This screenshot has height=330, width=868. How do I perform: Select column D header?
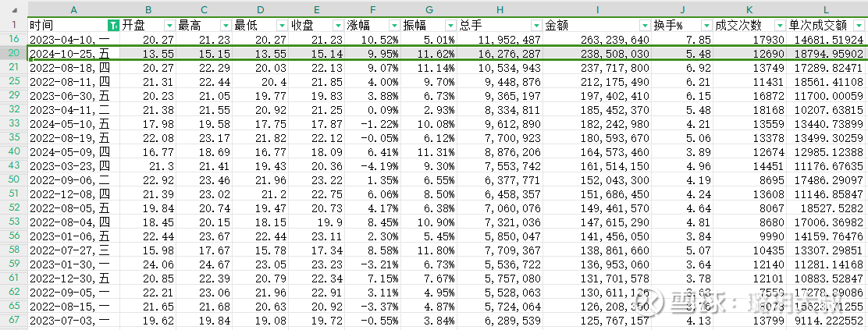pyautogui.click(x=261, y=9)
